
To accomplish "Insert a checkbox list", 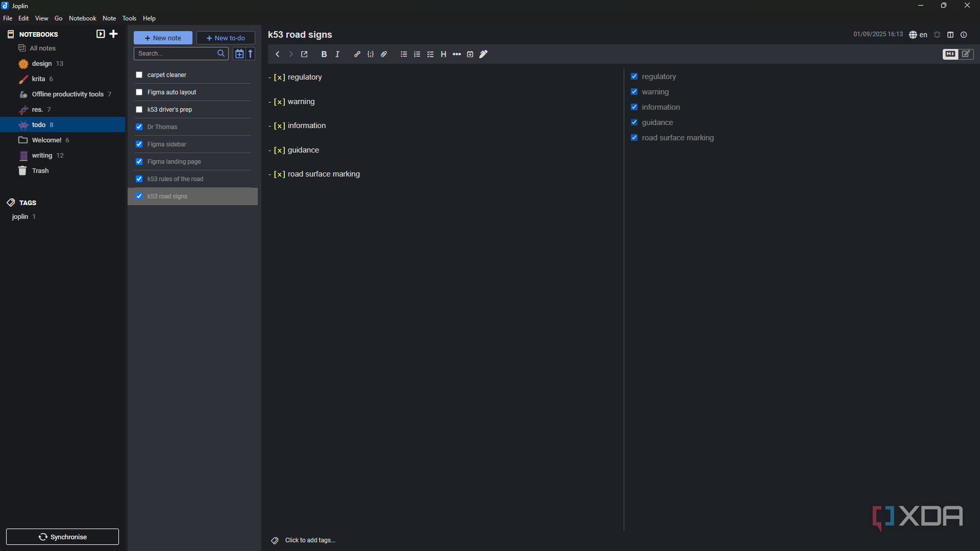I will coord(430,54).
